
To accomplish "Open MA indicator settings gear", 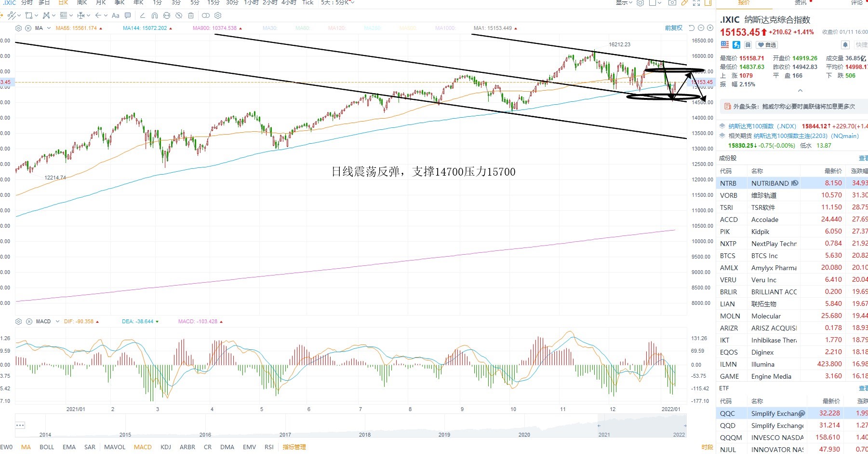I will [18, 28].
